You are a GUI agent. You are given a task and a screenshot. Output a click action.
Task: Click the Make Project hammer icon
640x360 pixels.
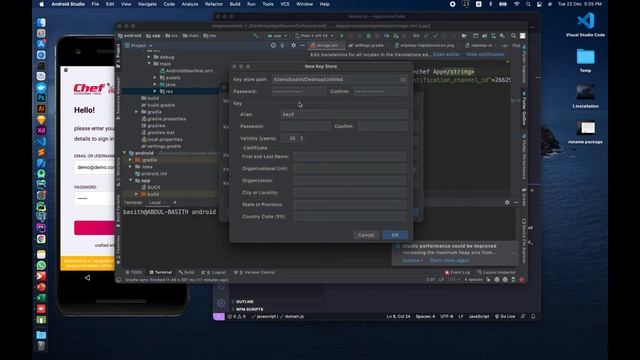256,36
